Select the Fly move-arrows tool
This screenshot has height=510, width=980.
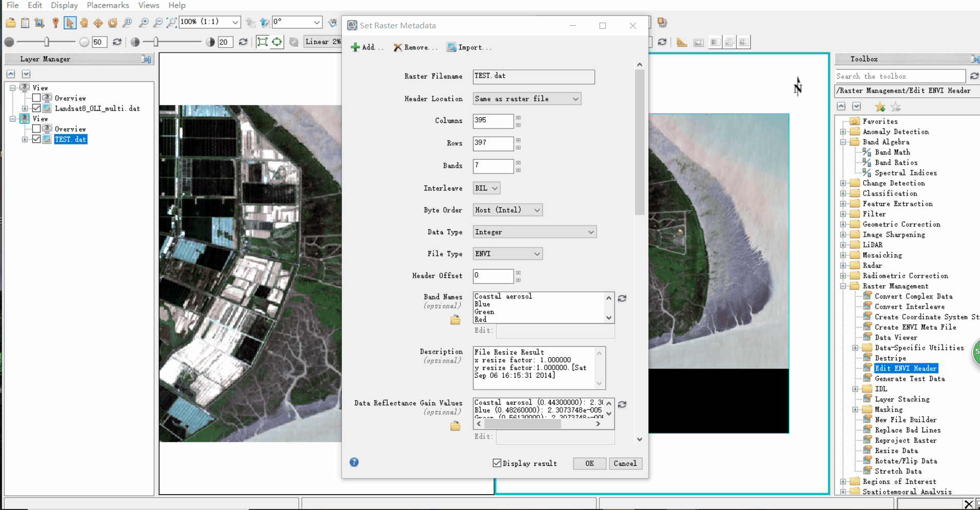point(98,23)
